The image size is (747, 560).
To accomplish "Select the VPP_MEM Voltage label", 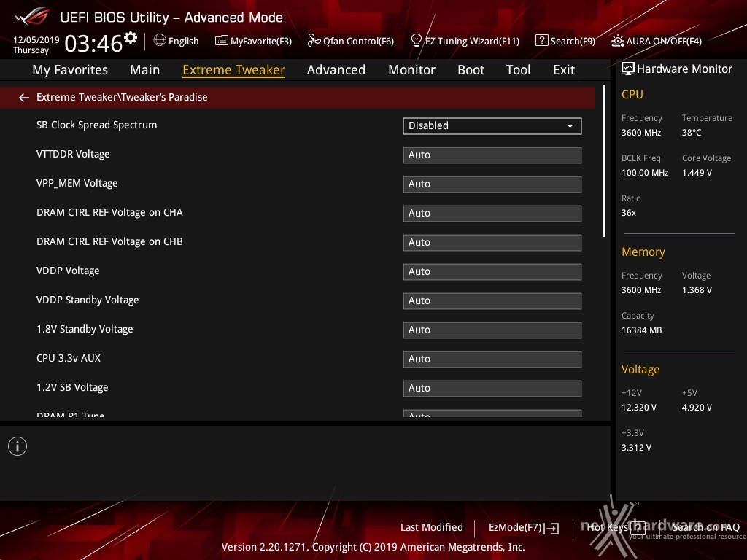I will [x=77, y=183].
